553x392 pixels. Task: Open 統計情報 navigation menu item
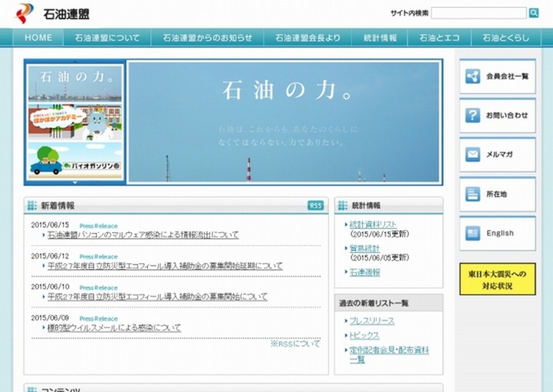[x=379, y=38]
